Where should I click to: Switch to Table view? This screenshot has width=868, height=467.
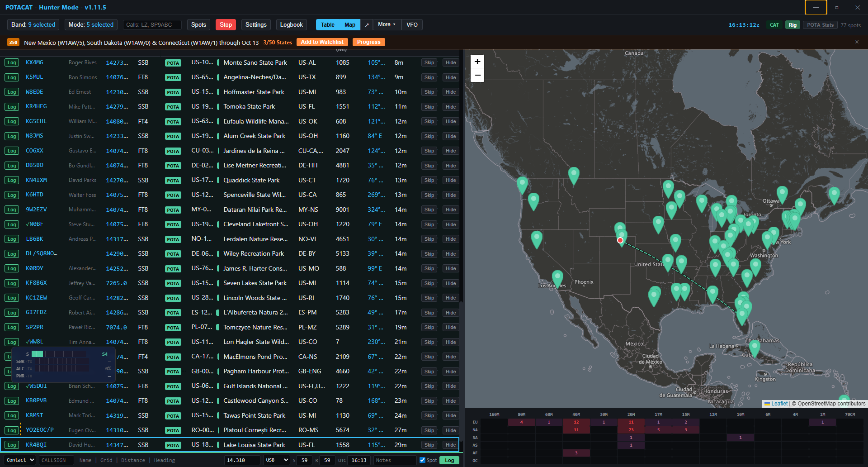tap(328, 25)
